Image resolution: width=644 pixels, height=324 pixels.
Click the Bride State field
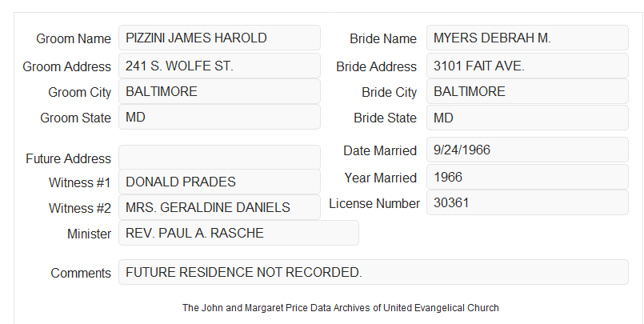pos(527,118)
